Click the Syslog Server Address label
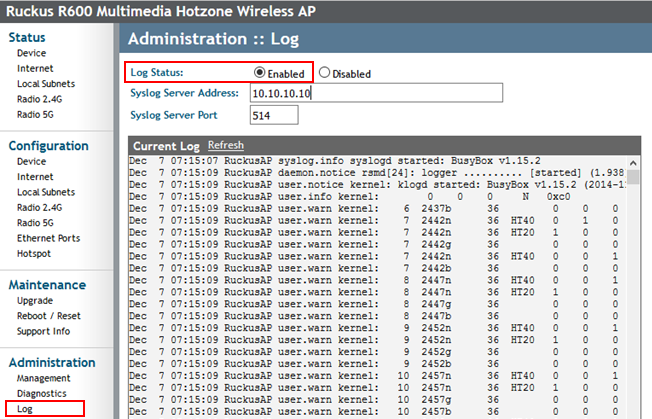The image size is (652, 419). (x=185, y=93)
